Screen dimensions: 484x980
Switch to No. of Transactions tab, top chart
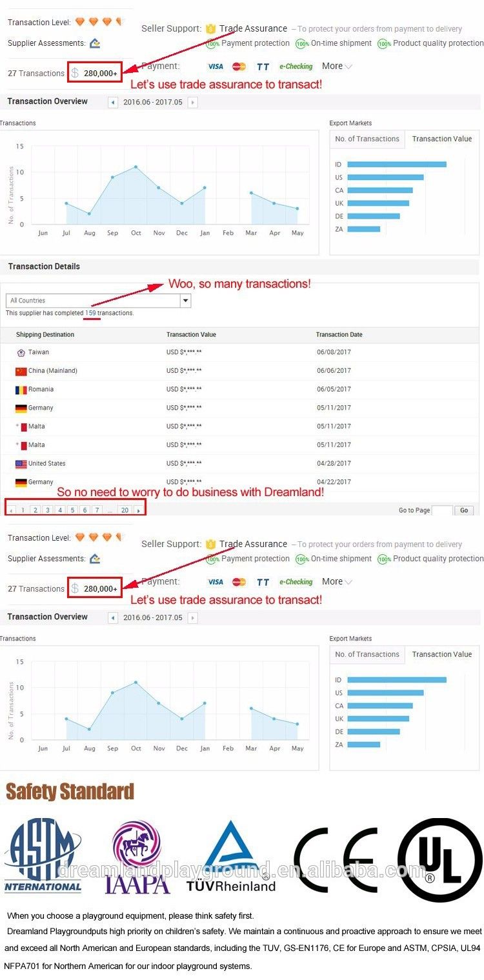[367, 139]
